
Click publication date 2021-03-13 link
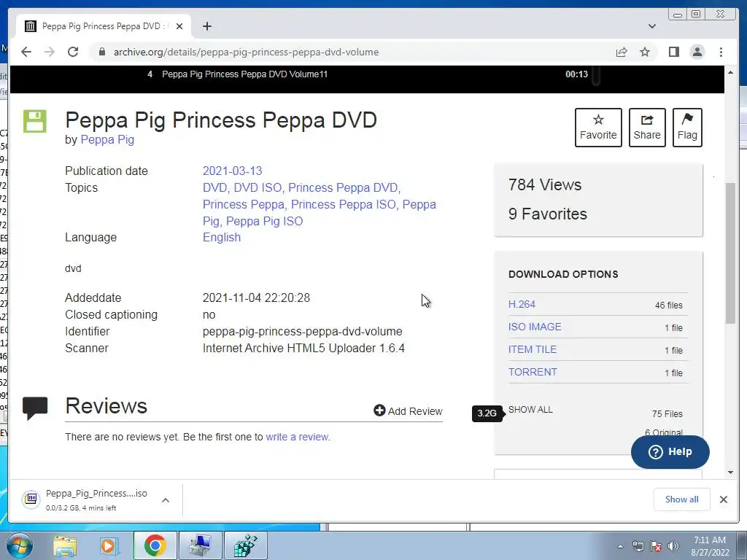(x=233, y=171)
